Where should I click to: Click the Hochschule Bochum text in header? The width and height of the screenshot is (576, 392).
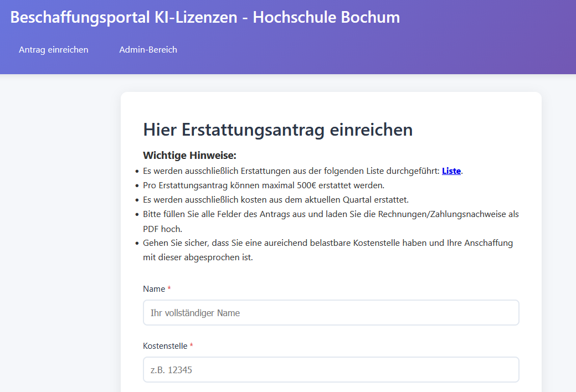pos(326,17)
